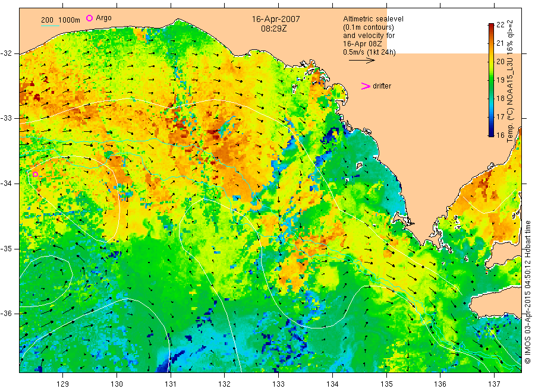Screen dimensions: 535x392
Task: Click the '0.5m/s (1kt 24h)' label
Action: pyautogui.click(x=369, y=52)
